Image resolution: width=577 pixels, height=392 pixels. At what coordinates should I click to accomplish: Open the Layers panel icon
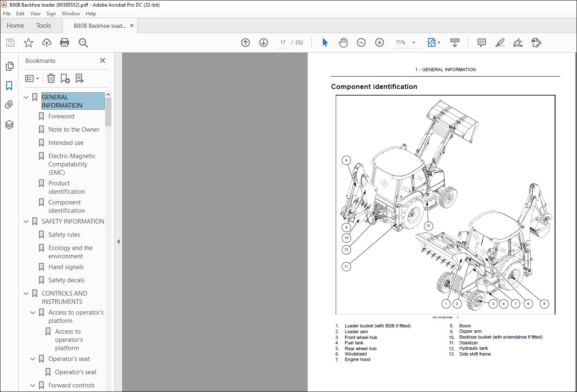pyautogui.click(x=9, y=125)
